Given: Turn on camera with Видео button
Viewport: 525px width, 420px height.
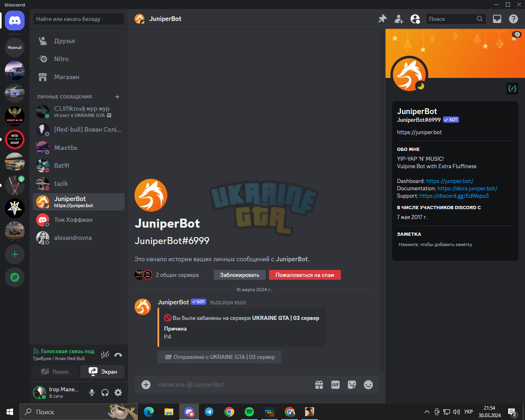Looking at the screenshot, I should [x=55, y=372].
